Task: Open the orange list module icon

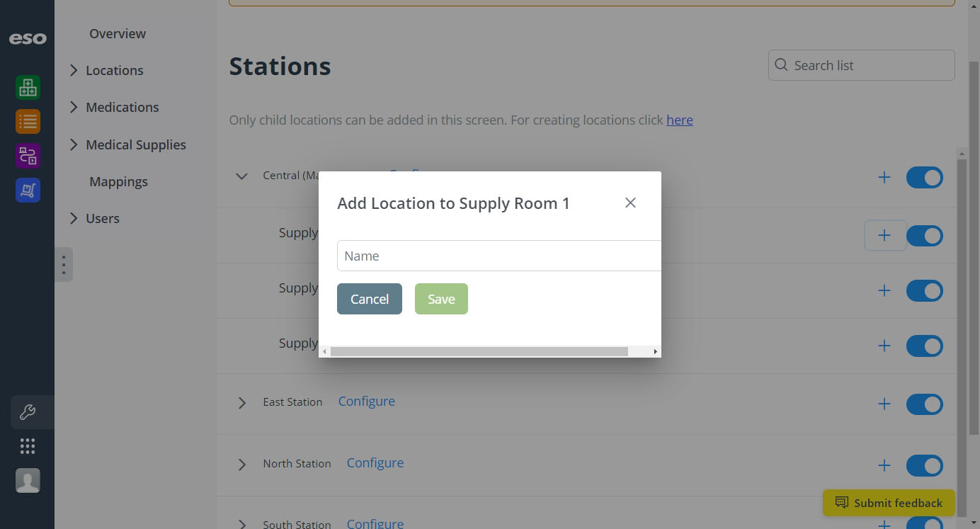Action: [28, 122]
